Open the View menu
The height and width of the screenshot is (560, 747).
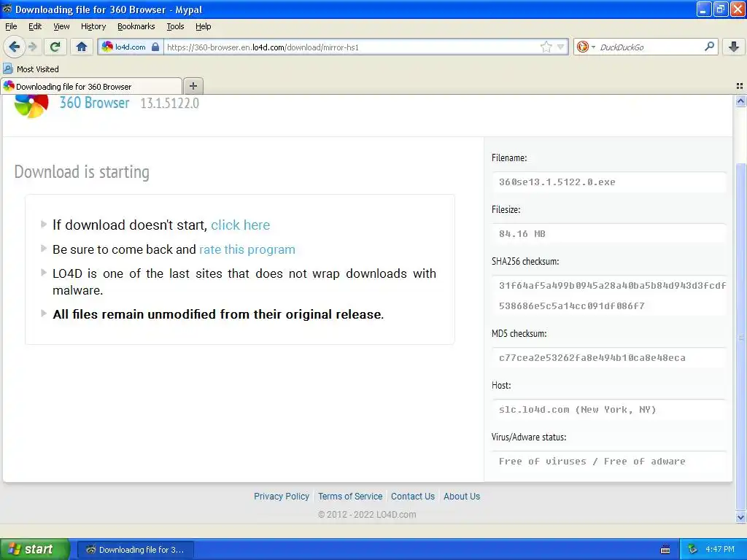click(61, 26)
